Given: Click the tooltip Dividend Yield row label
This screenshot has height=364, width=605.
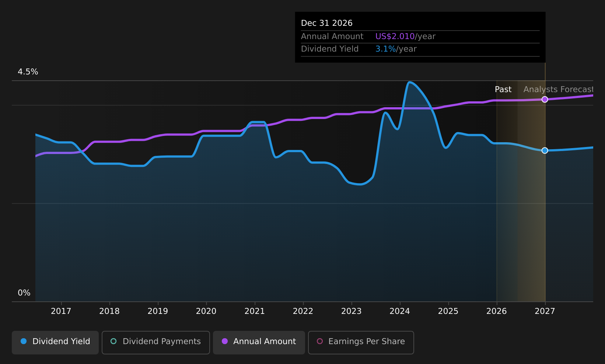Looking at the screenshot, I should pos(330,49).
